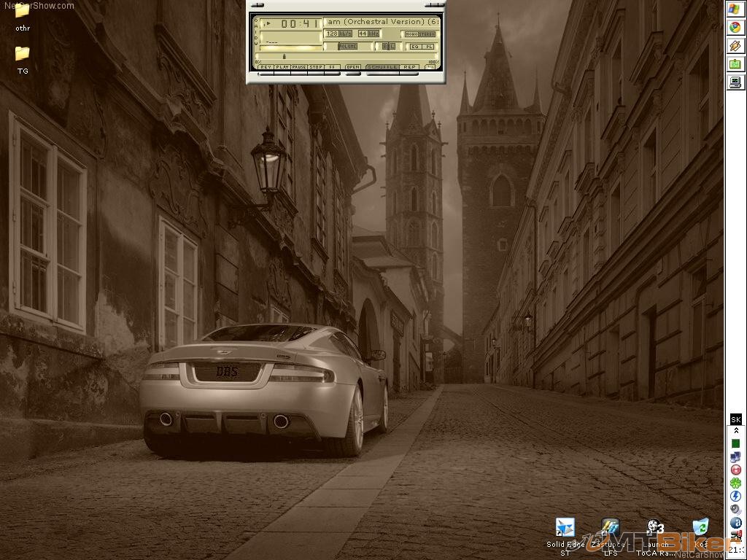
Task: Toggle the PL playlist window
Action: 428,46
